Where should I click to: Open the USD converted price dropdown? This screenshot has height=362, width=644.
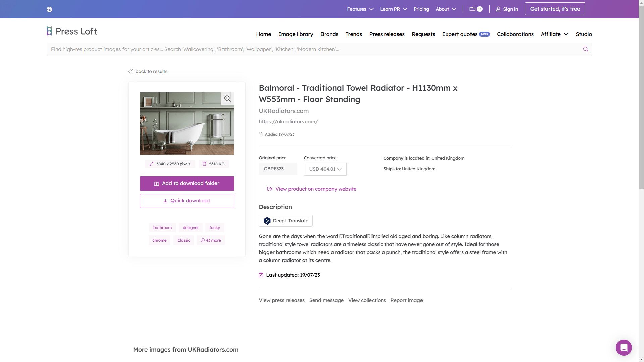pyautogui.click(x=325, y=169)
